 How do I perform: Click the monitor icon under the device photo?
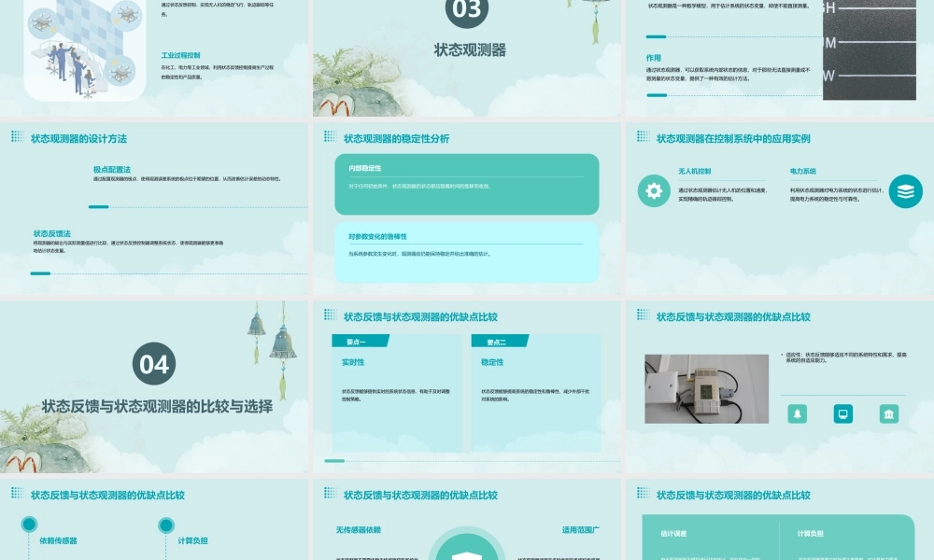pos(842,413)
